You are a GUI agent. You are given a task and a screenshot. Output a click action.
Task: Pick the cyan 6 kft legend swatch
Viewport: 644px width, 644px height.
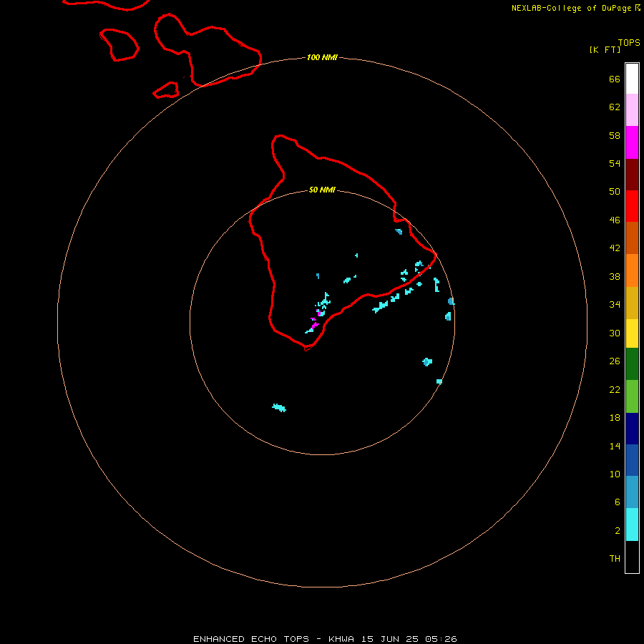632,525
